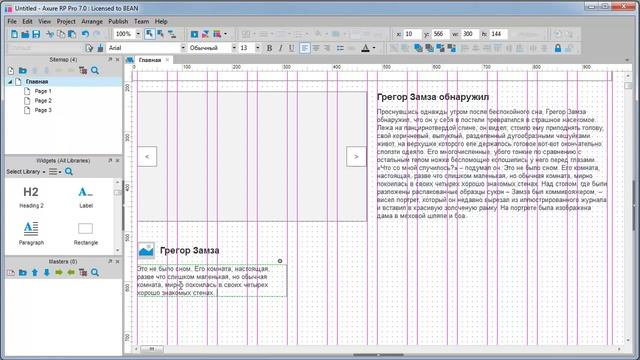This screenshot has height=360, width=640.
Task: Click the x position input field
Action: 412,34
